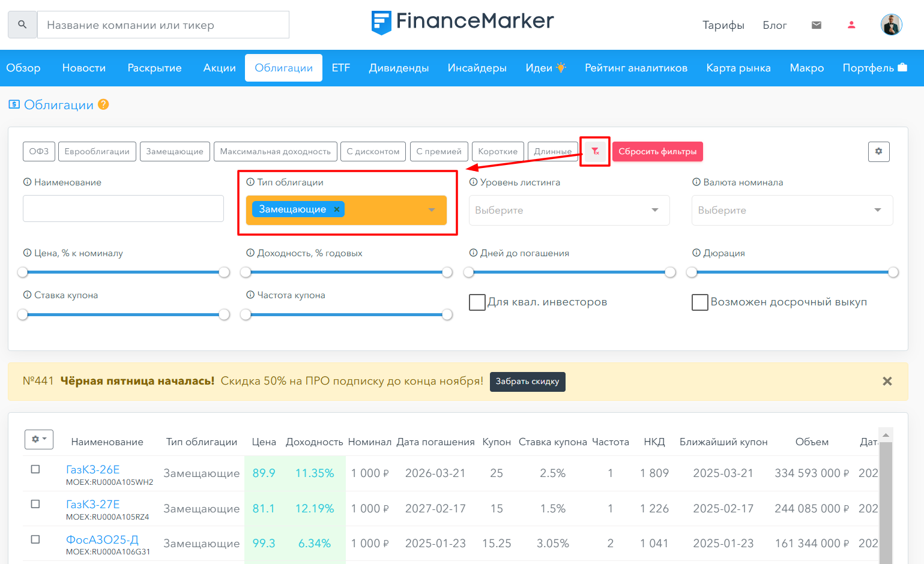Open table column settings gear dropdown
Screen dimensions: 924x564
click(x=39, y=439)
